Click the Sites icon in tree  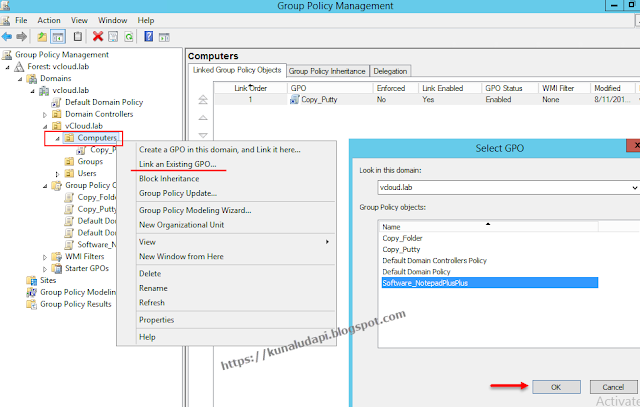(x=31, y=280)
